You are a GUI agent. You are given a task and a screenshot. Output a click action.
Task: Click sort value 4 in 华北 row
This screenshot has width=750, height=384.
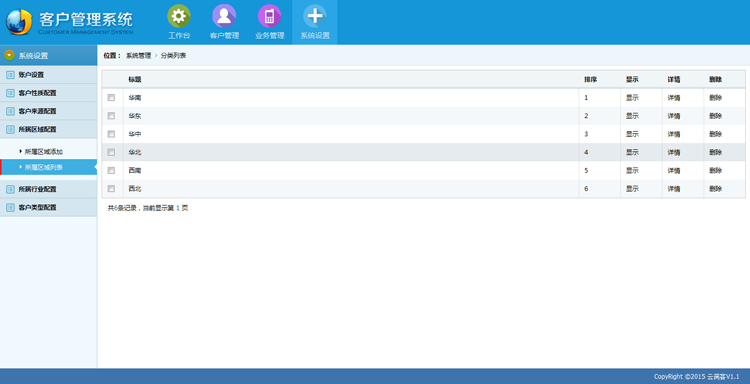(586, 152)
